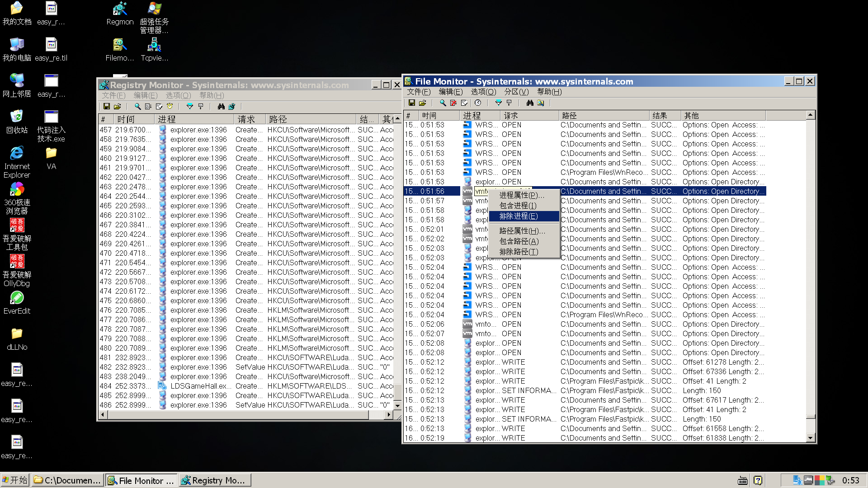Open File Monitor 选项(O) menu
Viewport: 868px width, 488px height.
(x=483, y=92)
